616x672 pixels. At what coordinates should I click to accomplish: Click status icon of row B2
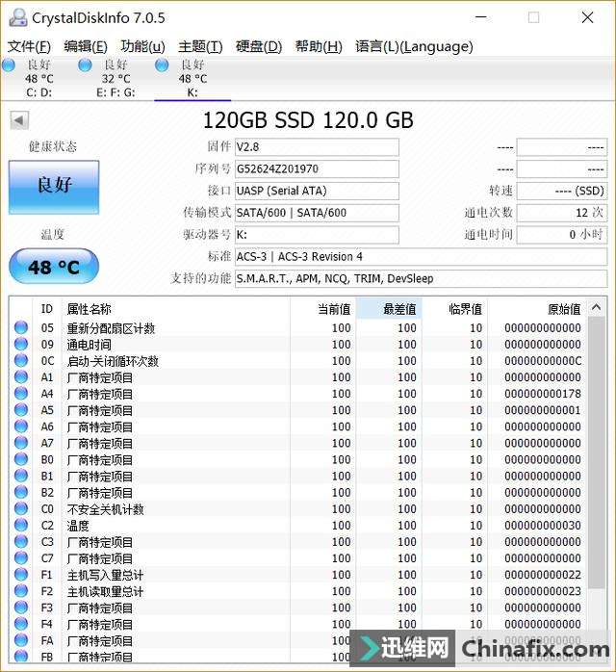click(x=21, y=492)
